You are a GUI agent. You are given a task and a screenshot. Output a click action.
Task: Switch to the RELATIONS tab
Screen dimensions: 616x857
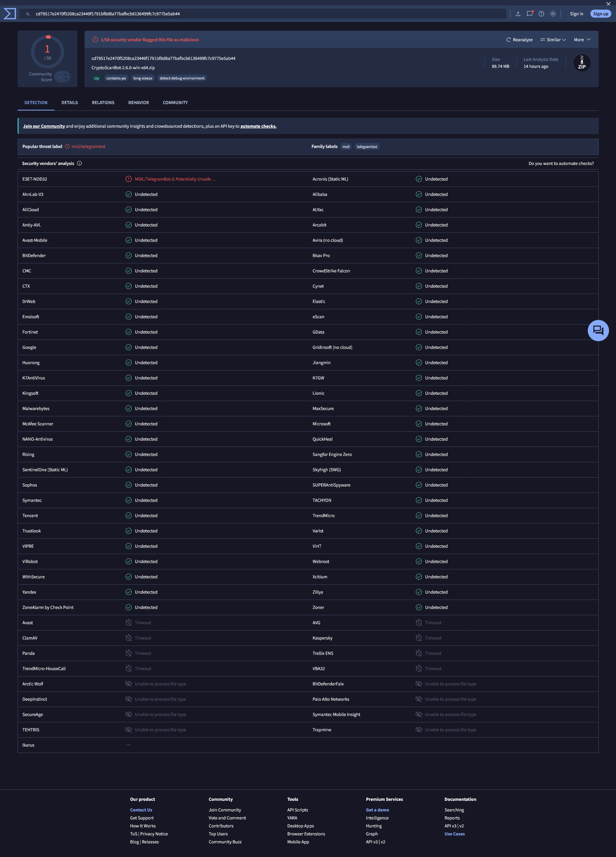pos(103,103)
